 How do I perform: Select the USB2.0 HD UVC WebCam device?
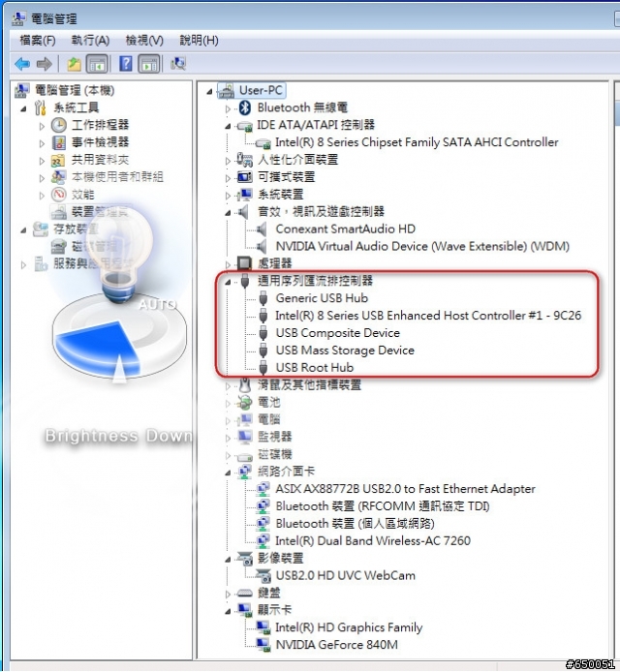click(345, 575)
